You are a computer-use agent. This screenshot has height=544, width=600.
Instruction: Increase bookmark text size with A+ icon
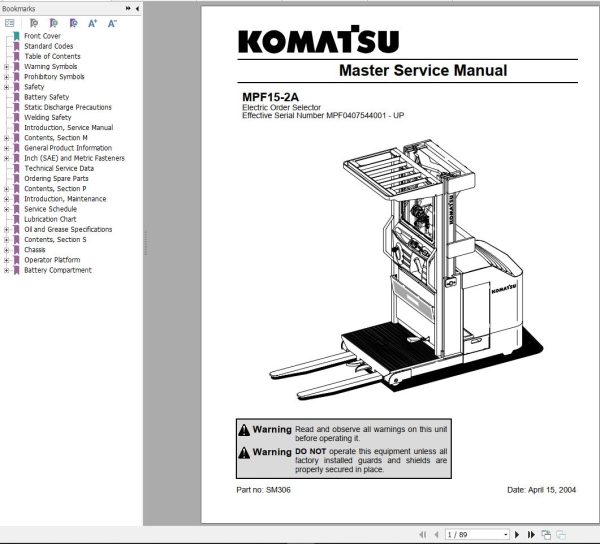pyautogui.click(x=93, y=23)
